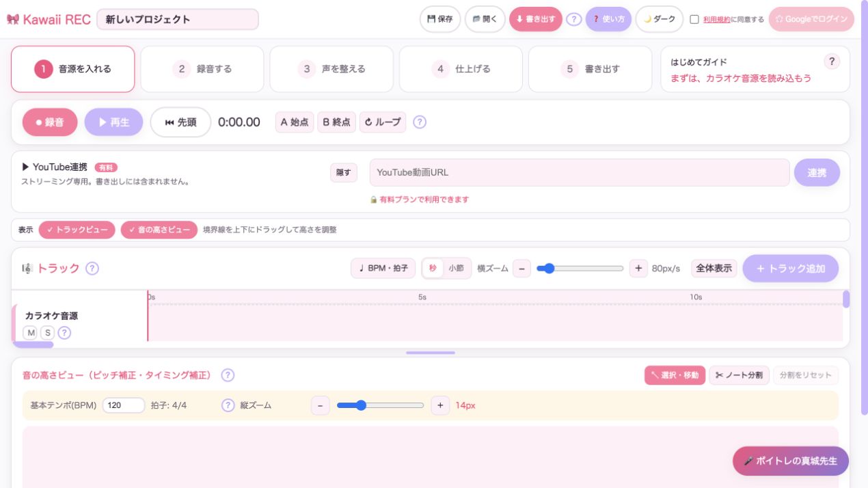This screenshot has height=488, width=868.
Task: Mute カラオケ音源 track with M
Action: click(31, 333)
